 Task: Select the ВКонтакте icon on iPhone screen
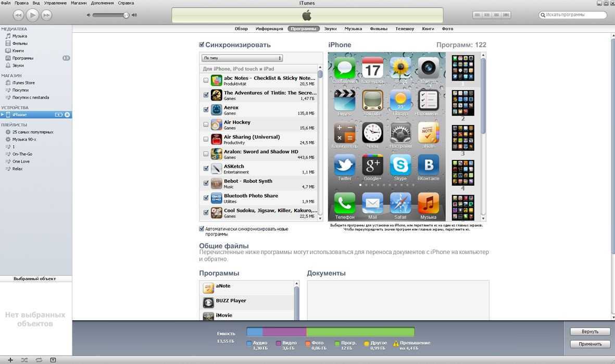[x=428, y=165]
